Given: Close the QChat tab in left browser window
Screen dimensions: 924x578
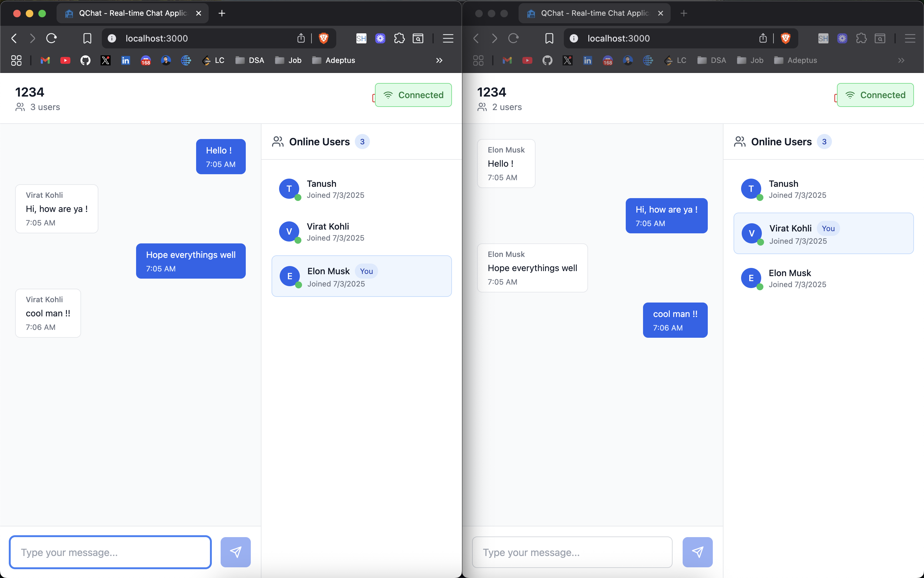Looking at the screenshot, I should pos(199,14).
